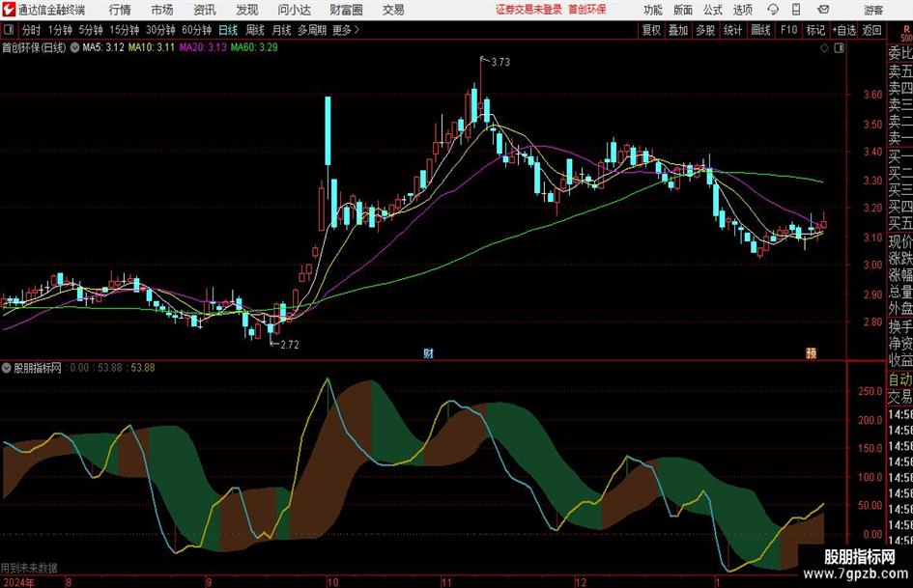Click the 3.73 high price label
The image size is (913, 588).
(x=500, y=63)
